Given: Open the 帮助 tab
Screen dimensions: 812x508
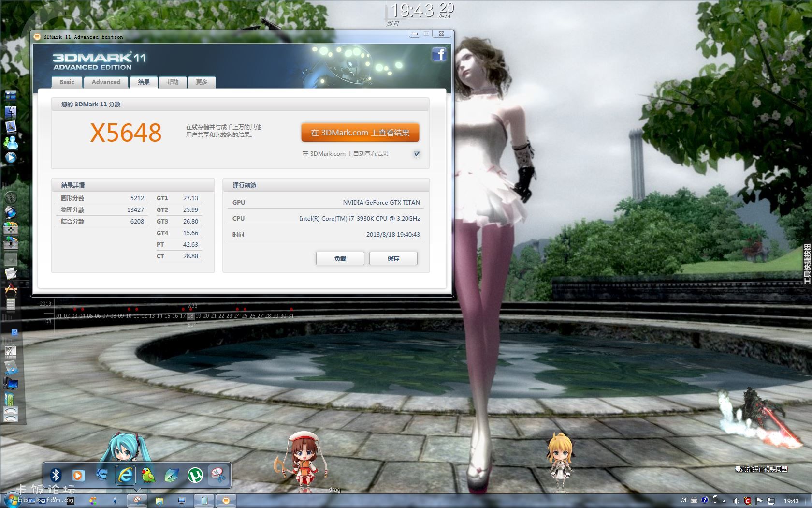Looking at the screenshot, I should [173, 82].
